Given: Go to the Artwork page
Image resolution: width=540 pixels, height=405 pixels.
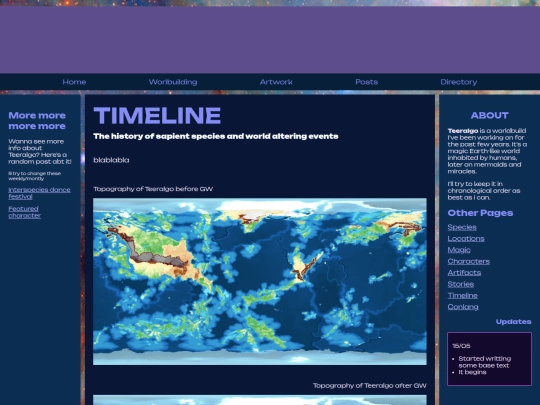Looking at the screenshot, I should click(x=276, y=82).
